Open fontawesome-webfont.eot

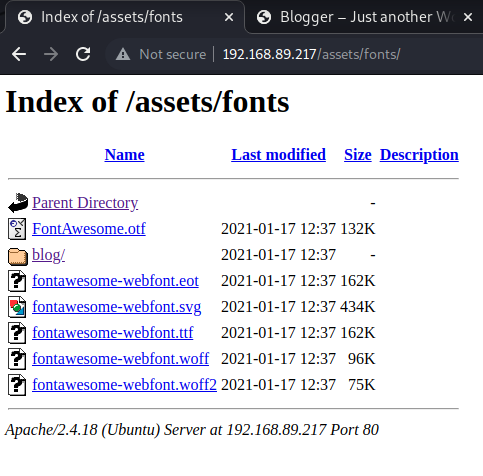click(x=115, y=281)
